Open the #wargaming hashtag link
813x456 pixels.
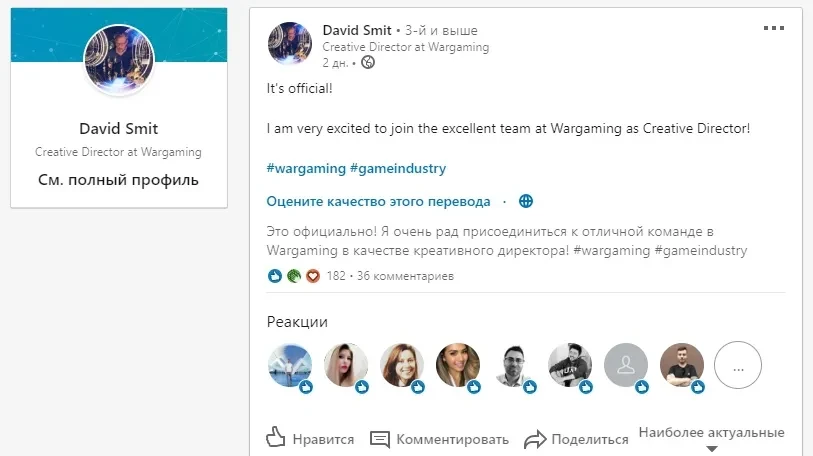tap(305, 168)
